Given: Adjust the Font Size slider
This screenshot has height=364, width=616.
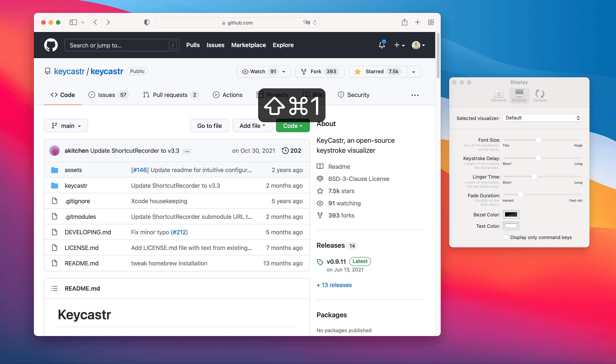Looking at the screenshot, I should [539, 140].
